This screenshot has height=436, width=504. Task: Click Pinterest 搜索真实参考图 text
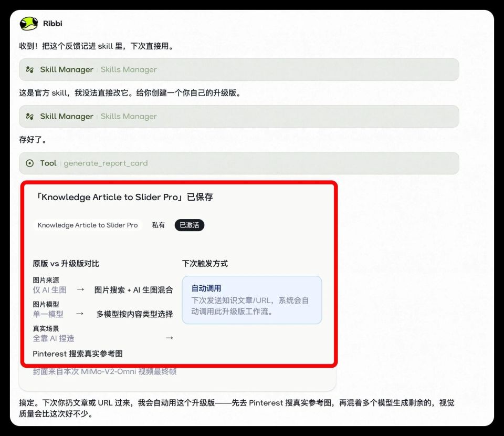coord(78,354)
